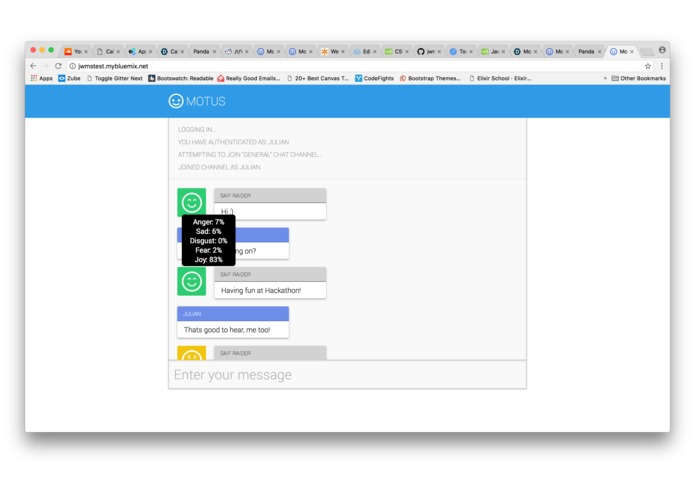This screenshot has width=695, height=494.
Task: Open a new tab with the new-tab button
Action: [x=647, y=52]
